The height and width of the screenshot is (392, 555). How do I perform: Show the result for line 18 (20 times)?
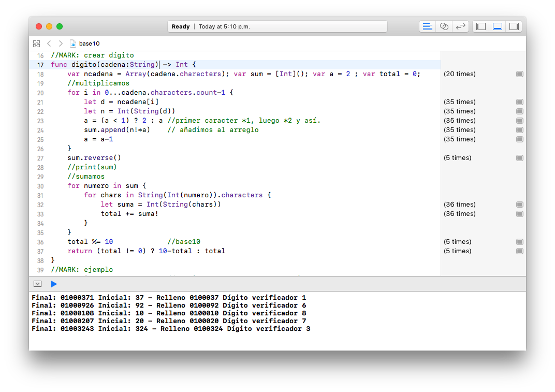tap(520, 74)
